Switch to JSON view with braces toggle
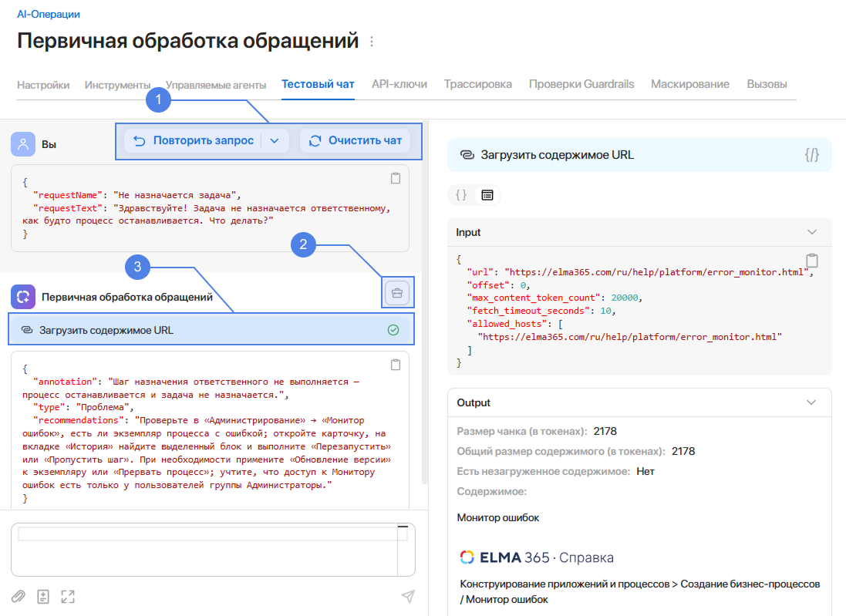The image size is (846, 616). click(461, 195)
